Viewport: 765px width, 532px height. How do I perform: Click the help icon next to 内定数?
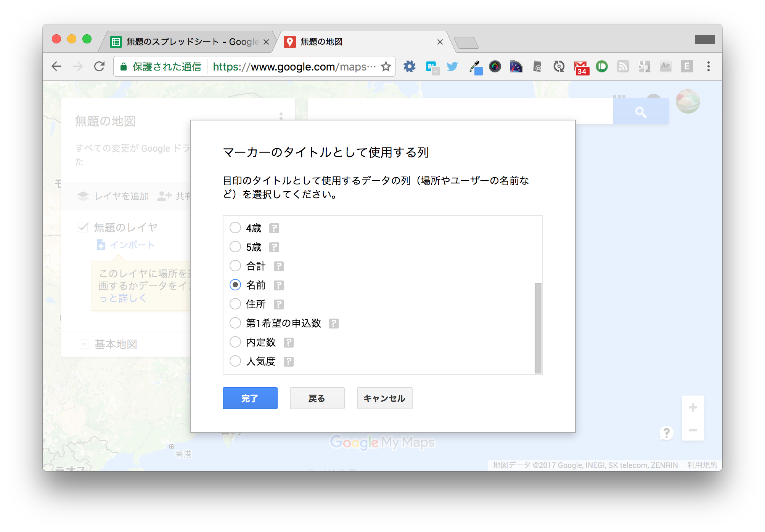(289, 343)
